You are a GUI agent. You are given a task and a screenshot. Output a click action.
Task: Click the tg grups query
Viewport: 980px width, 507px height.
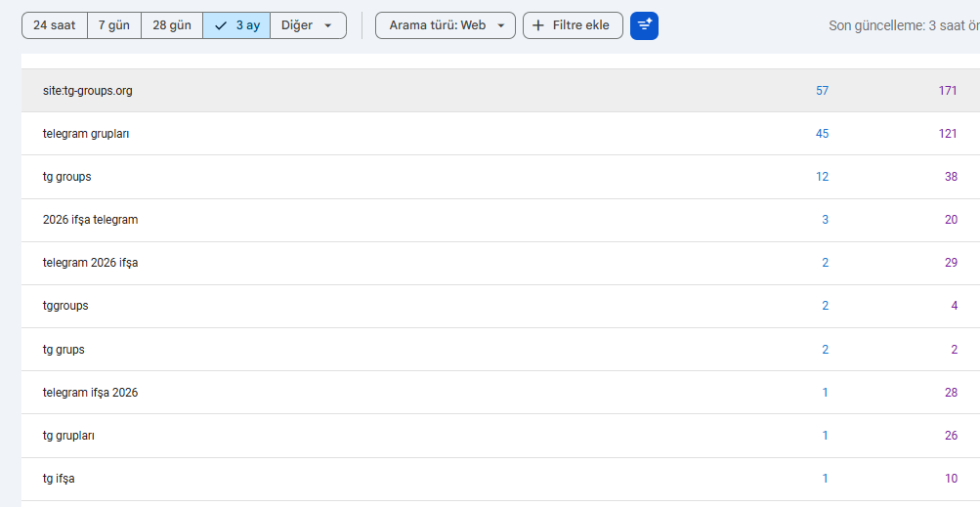64,350
